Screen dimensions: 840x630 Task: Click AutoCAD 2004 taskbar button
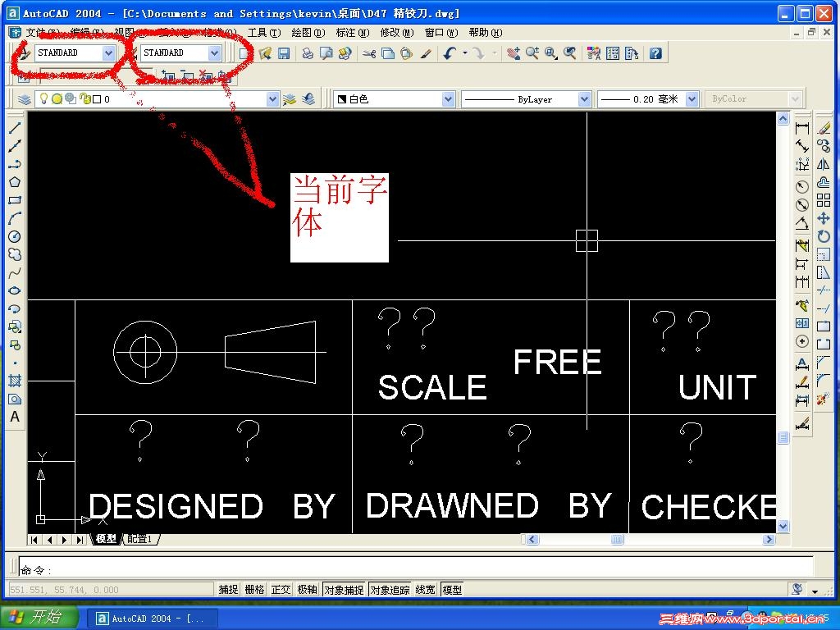pos(152,619)
